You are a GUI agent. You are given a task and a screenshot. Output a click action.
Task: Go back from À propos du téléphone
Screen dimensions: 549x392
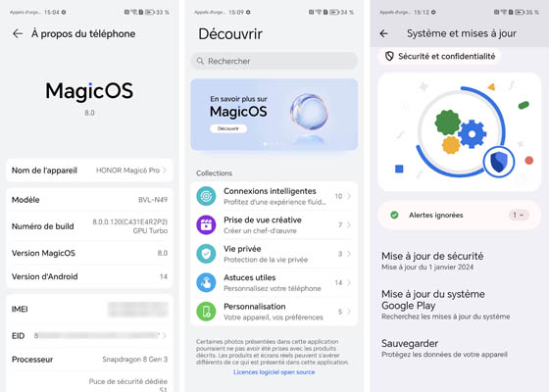pos(18,33)
